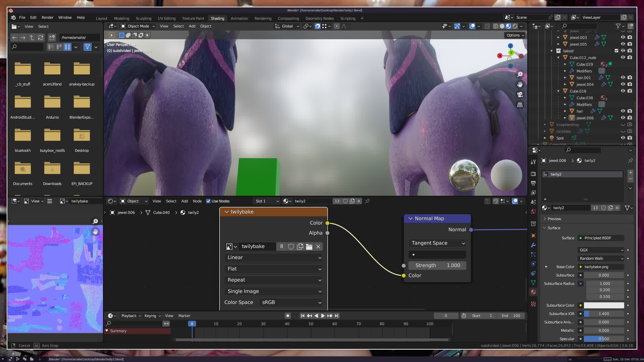
Task: Open the Color Space sRGB dropdown
Action: [290, 302]
